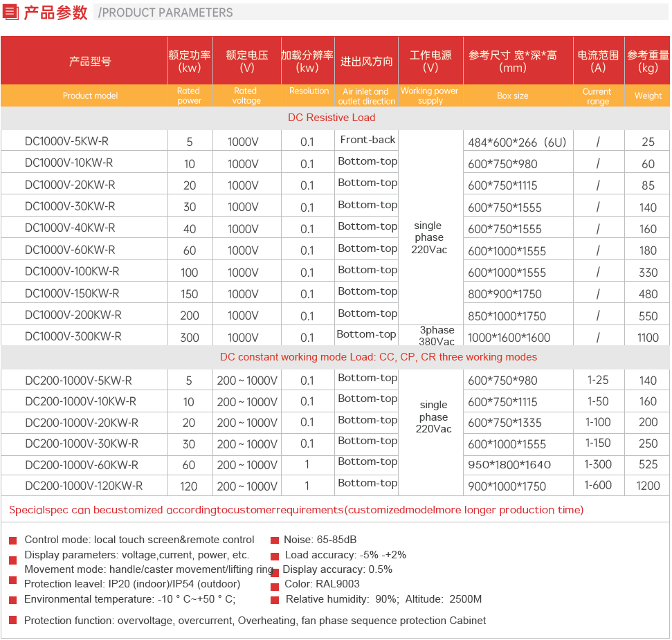The image size is (672, 640).
Task: Click box size '600*750*1115' of DC1000V-20KW-R
Action: (502, 185)
